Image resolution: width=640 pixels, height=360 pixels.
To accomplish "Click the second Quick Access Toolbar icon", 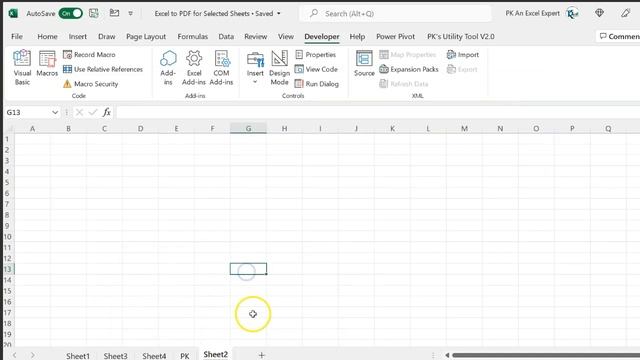I will [114, 13].
